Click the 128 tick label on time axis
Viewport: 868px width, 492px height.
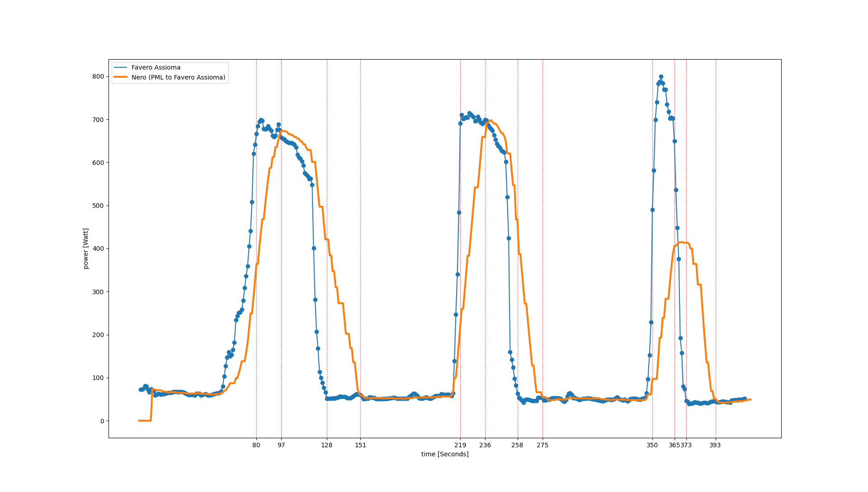coord(327,445)
